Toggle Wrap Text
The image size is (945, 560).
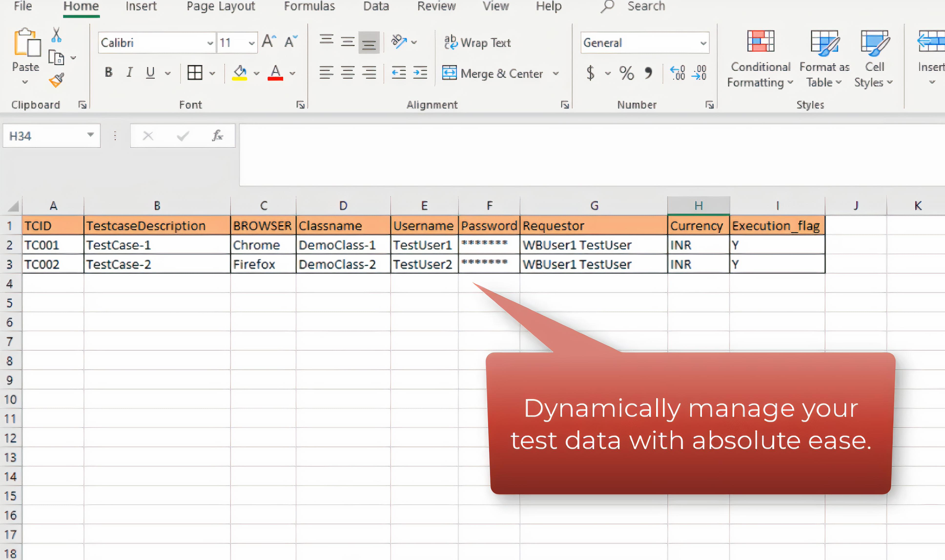tap(478, 43)
